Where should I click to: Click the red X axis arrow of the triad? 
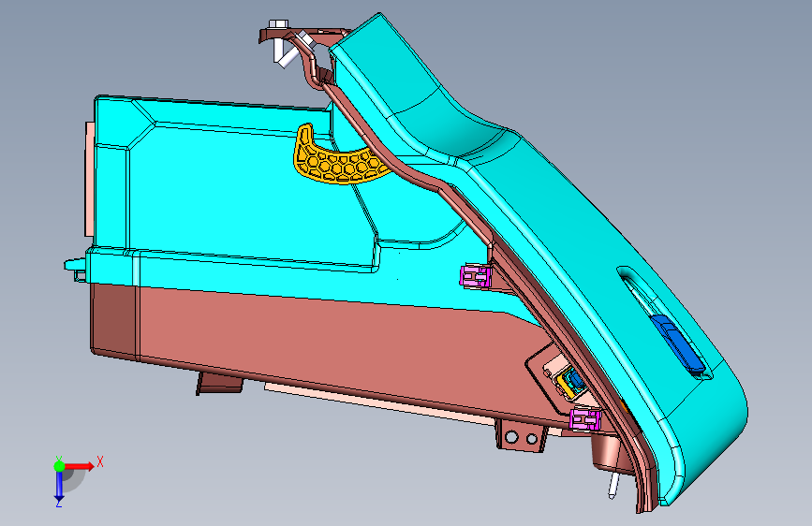tap(81, 466)
